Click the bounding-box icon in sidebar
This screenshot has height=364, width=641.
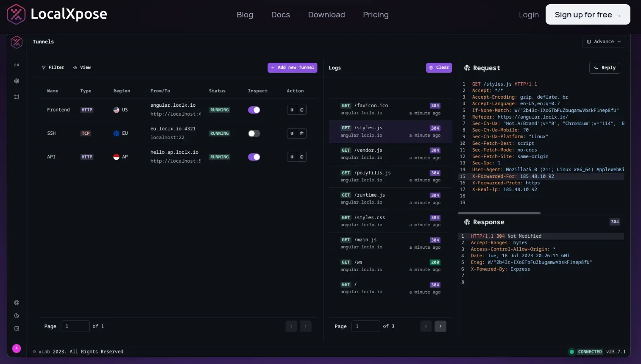pyautogui.click(x=17, y=97)
